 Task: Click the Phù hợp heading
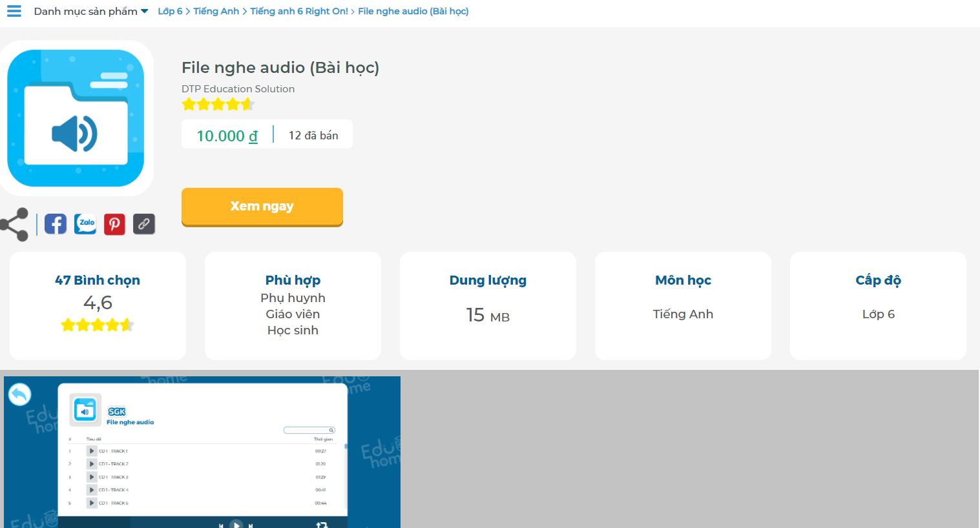point(293,280)
